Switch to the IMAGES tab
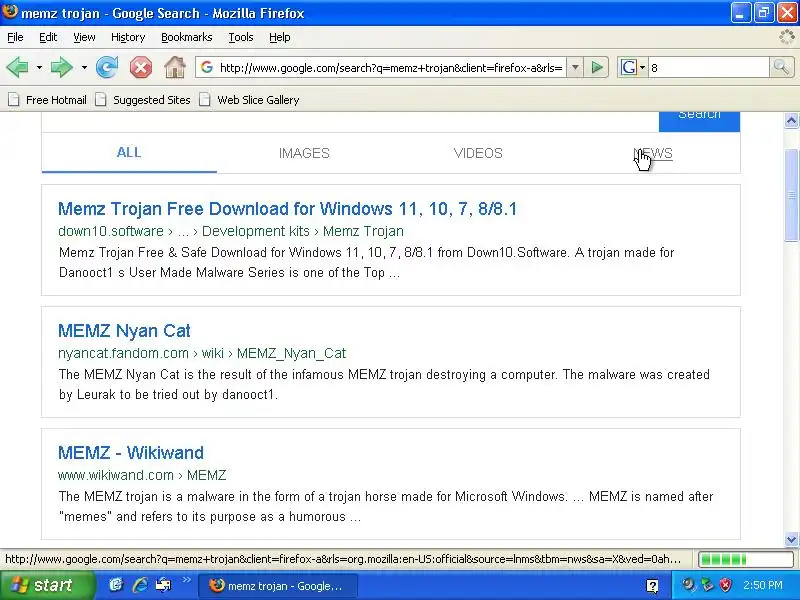This screenshot has height=600, width=800. click(304, 153)
